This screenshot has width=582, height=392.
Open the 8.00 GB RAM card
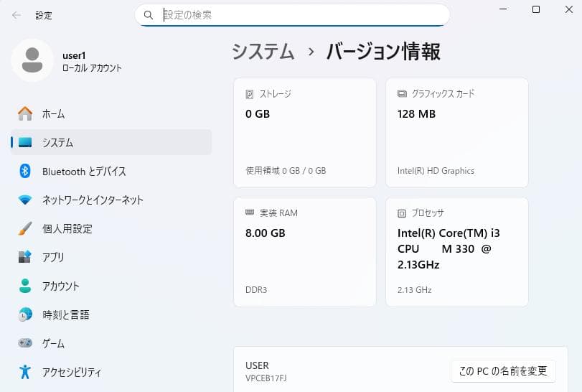tap(305, 252)
